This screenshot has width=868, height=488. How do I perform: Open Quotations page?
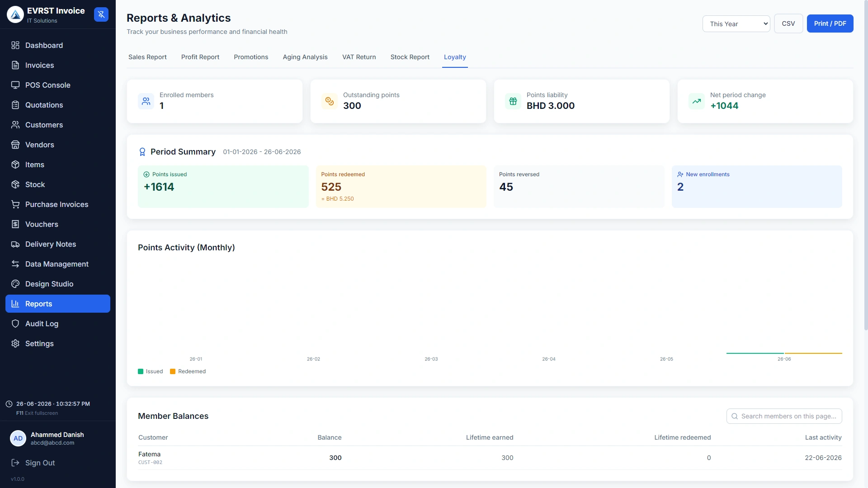tap(58, 105)
